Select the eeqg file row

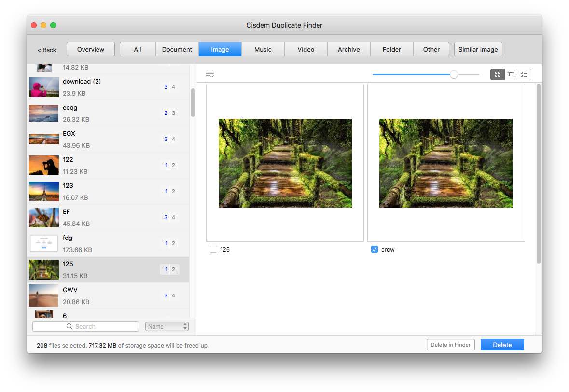click(x=108, y=113)
